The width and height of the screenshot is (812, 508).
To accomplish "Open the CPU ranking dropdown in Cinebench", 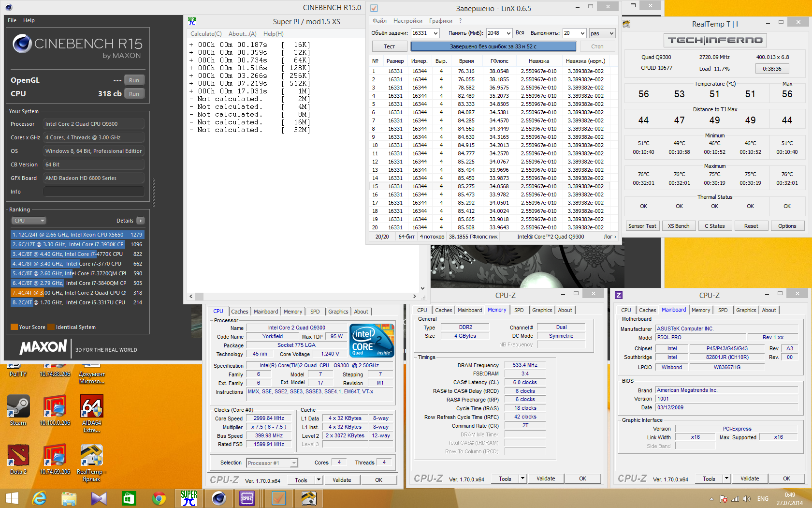I will pyautogui.click(x=29, y=221).
